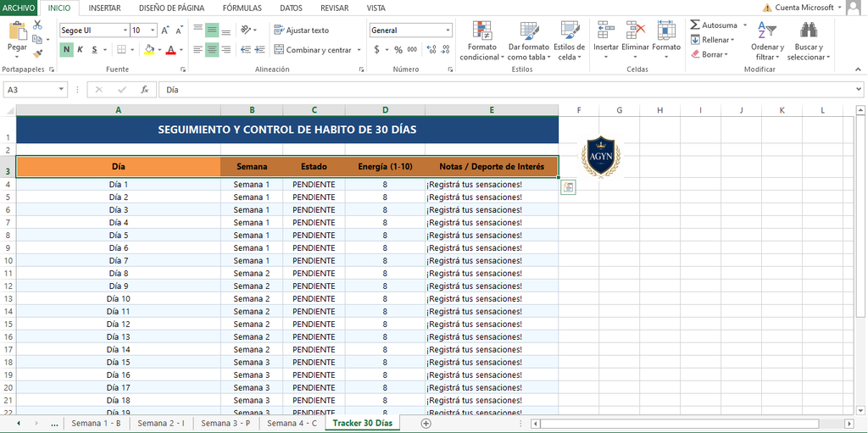Image resolution: width=868 pixels, height=433 pixels.
Task: Open the number format General dropdown
Action: tap(448, 31)
